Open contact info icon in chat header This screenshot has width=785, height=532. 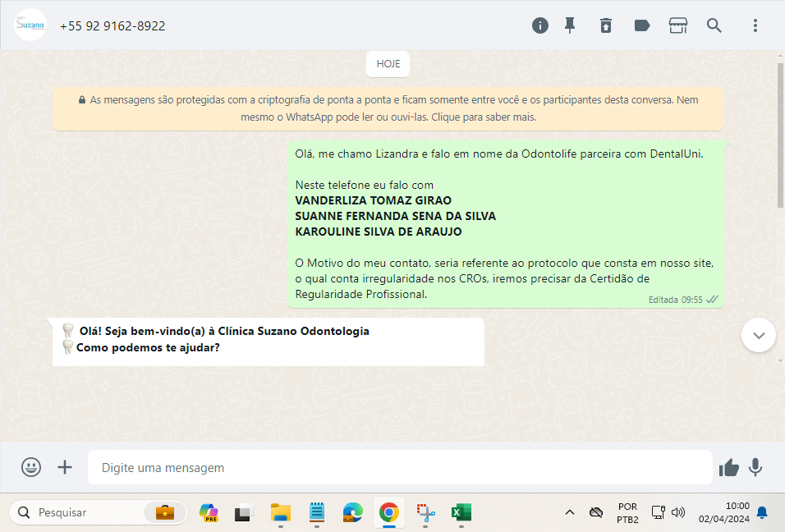[x=539, y=25]
